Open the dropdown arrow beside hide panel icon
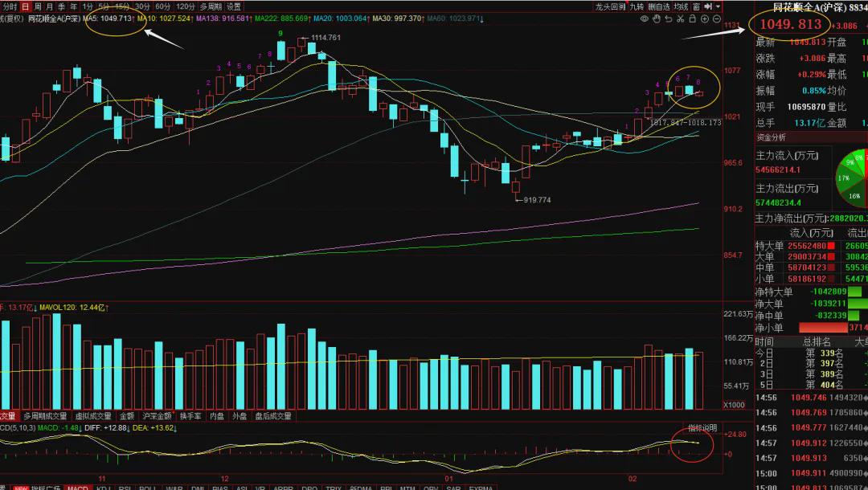Image resolution: width=868 pixels, height=490 pixels. click(x=718, y=6)
